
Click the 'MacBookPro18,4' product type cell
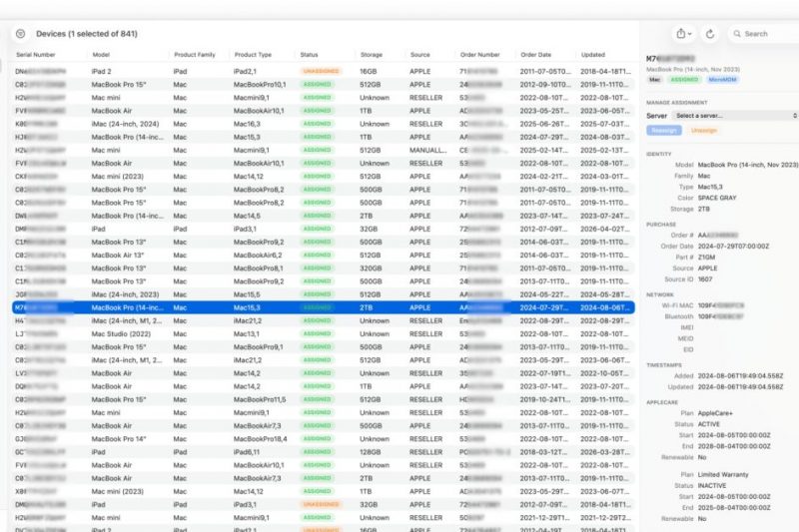[260, 439]
